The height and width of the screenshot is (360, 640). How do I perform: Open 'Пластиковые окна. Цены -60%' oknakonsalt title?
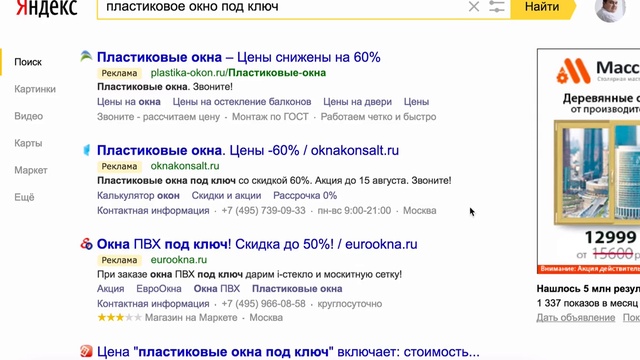click(x=248, y=151)
